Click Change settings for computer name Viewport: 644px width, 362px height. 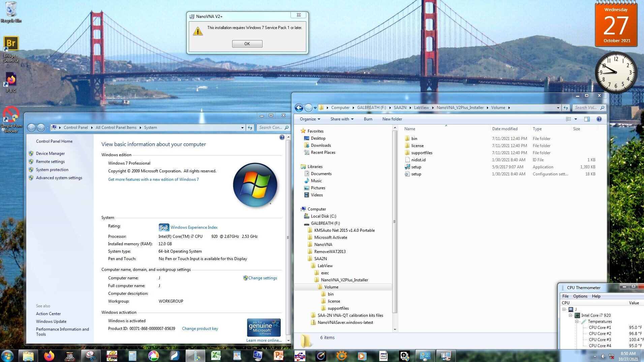click(263, 278)
